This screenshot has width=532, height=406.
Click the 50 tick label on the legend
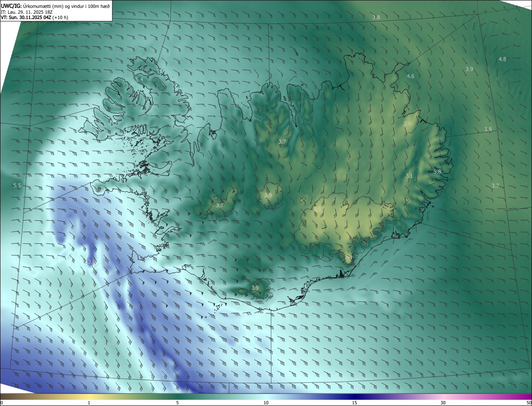pos(529,403)
